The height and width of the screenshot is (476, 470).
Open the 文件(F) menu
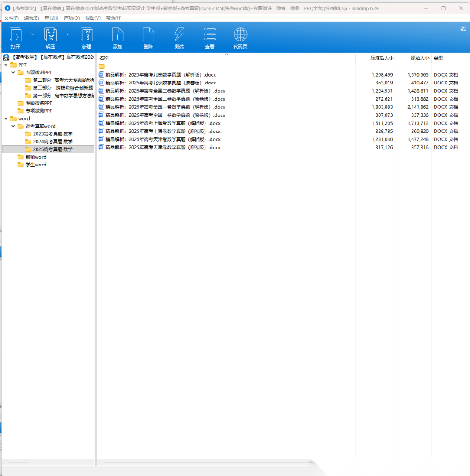tap(11, 18)
